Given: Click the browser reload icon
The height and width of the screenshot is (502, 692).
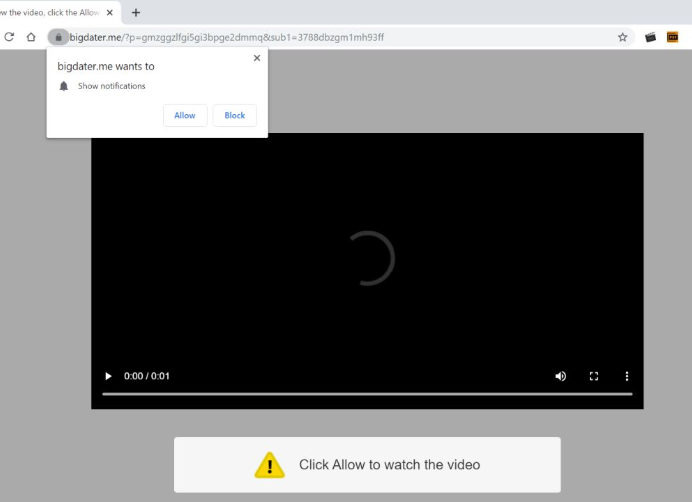Looking at the screenshot, I should pyautogui.click(x=9, y=37).
